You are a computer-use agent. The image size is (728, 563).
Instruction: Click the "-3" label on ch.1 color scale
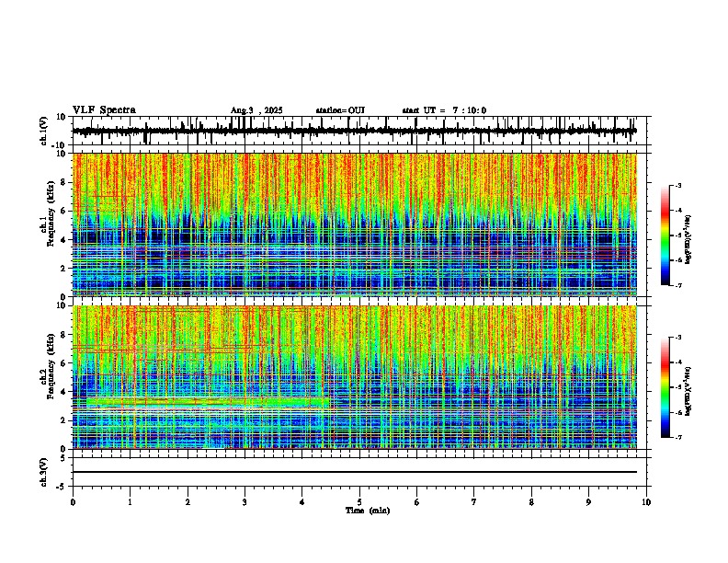click(x=678, y=186)
